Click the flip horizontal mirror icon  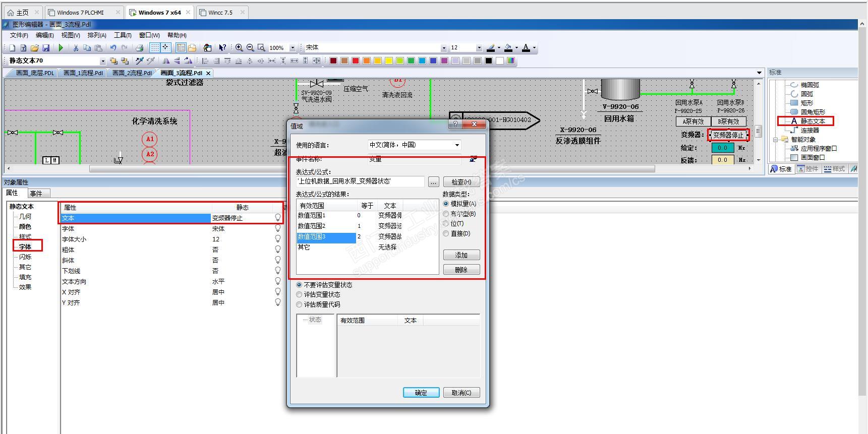coord(166,61)
